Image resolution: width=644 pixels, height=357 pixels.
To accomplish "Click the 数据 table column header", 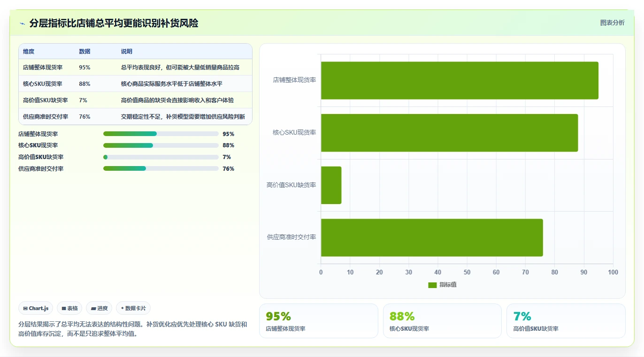I will [x=84, y=52].
